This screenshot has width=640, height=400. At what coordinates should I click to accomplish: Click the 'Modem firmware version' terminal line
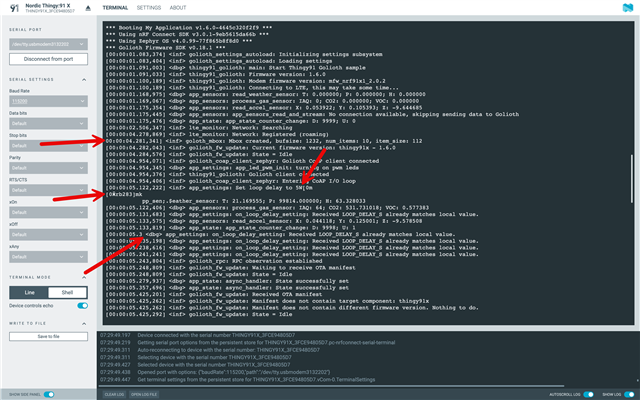245,81
